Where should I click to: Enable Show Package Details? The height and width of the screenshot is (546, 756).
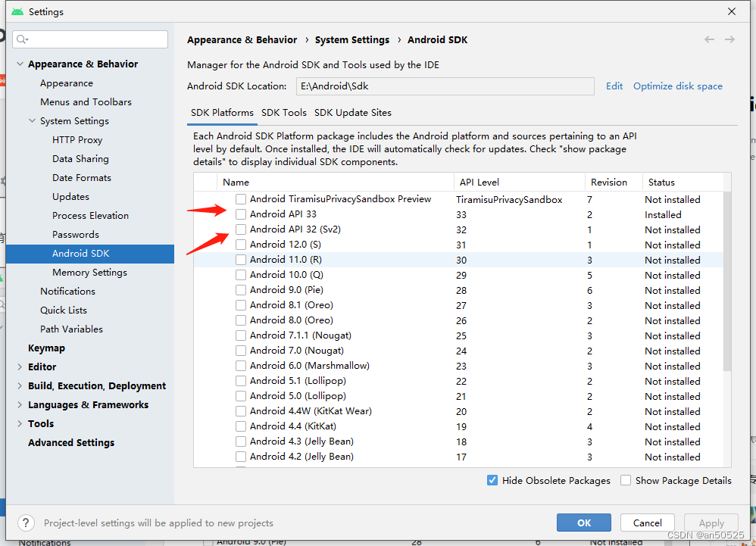coord(626,480)
